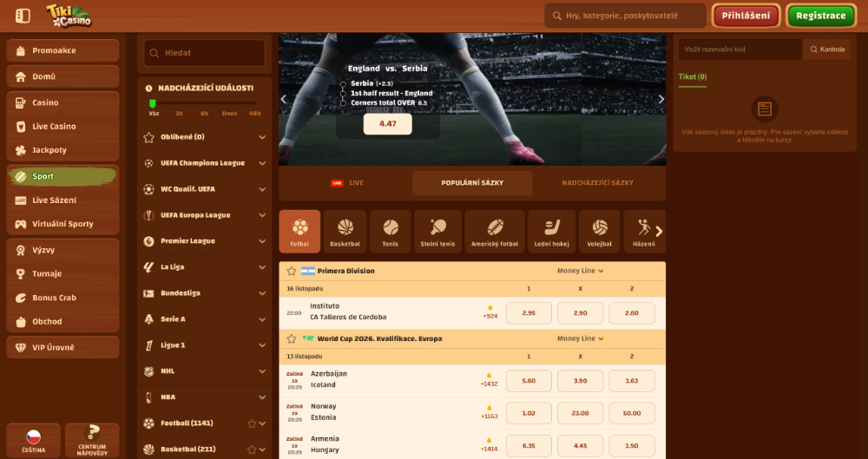The image size is (868, 459).
Task: Click the Přihlášení login button
Action: pos(746,16)
